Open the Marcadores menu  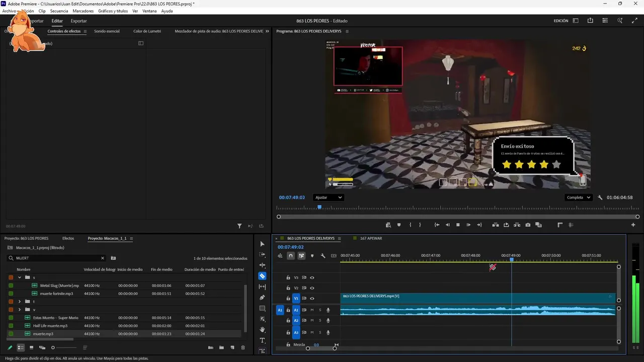[x=83, y=11]
